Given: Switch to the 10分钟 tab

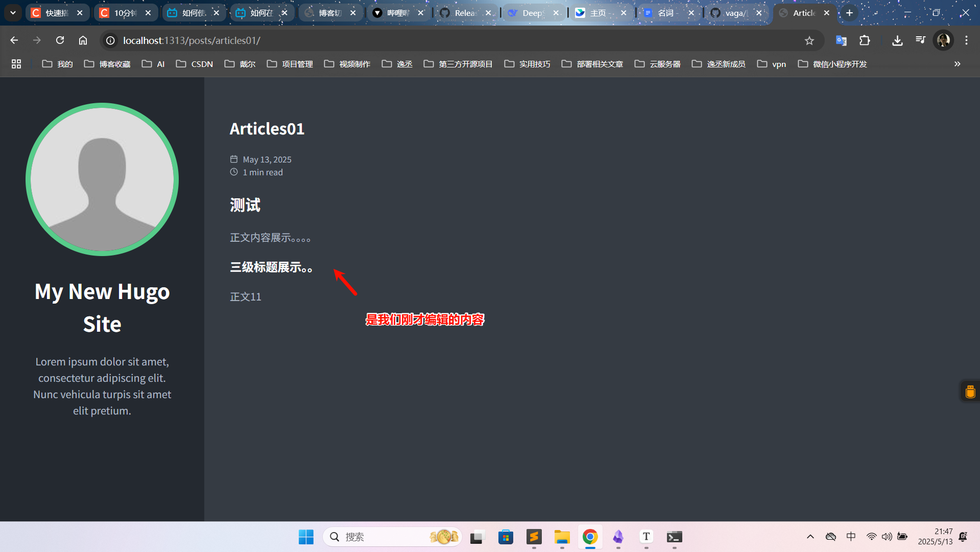Looking at the screenshot, I should pos(125,13).
